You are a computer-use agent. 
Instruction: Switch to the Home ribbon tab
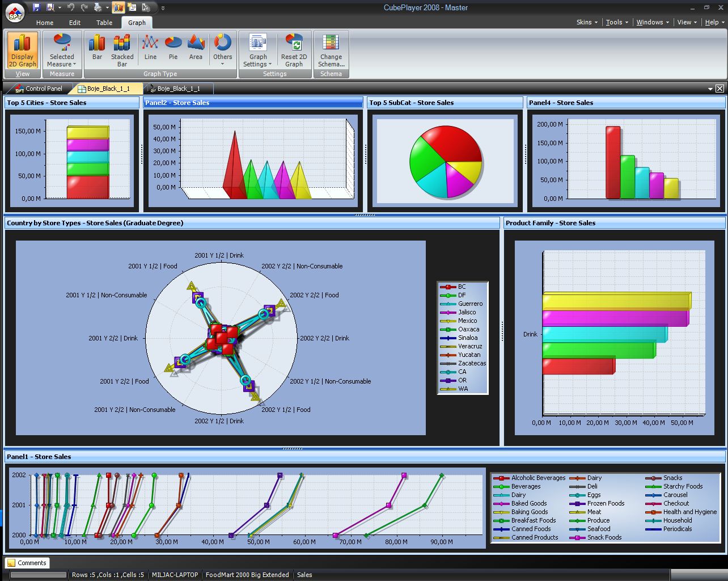tap(45, 23)
